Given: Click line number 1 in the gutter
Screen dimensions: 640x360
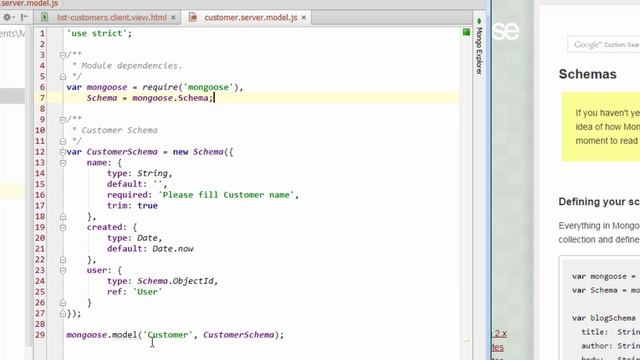Looking at the screenshot, I should click(x=42, y=33).
